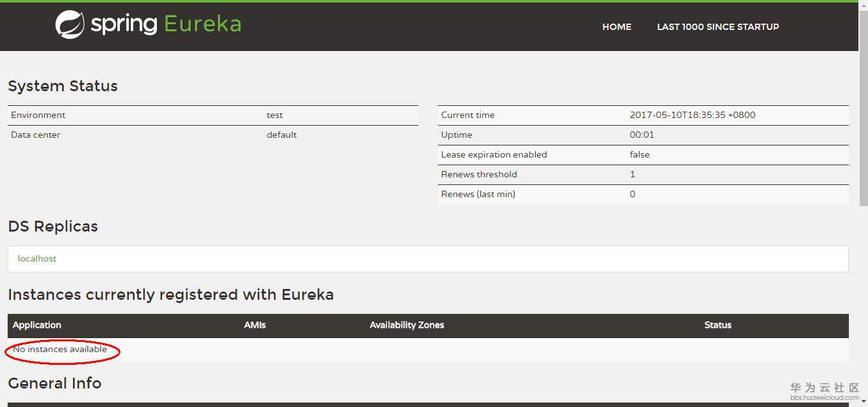
Task: Select the Renews threshold label
Action: [x=479, y=174]
